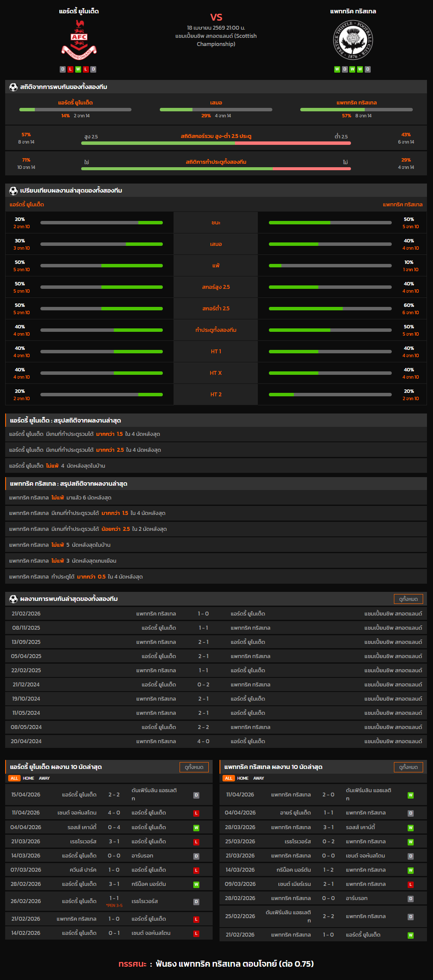Click the Partick Thistle club crest

(353, 40)
